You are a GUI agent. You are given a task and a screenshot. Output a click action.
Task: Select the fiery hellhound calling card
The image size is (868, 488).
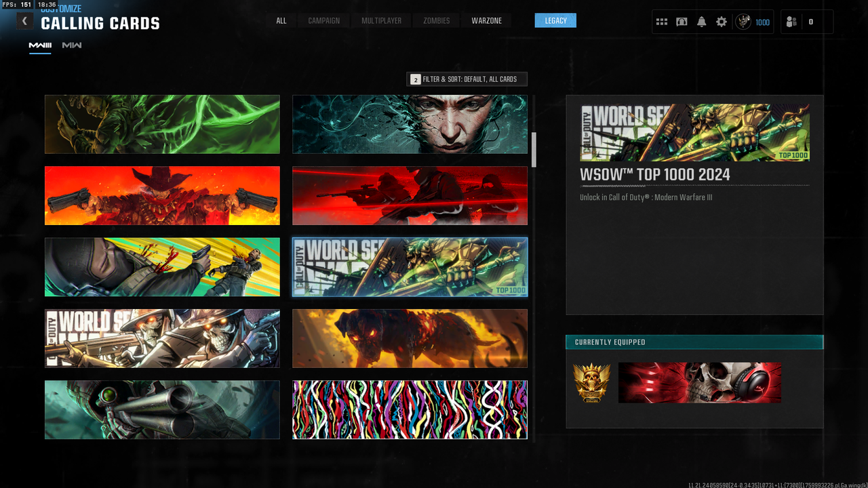click(410, 338)
